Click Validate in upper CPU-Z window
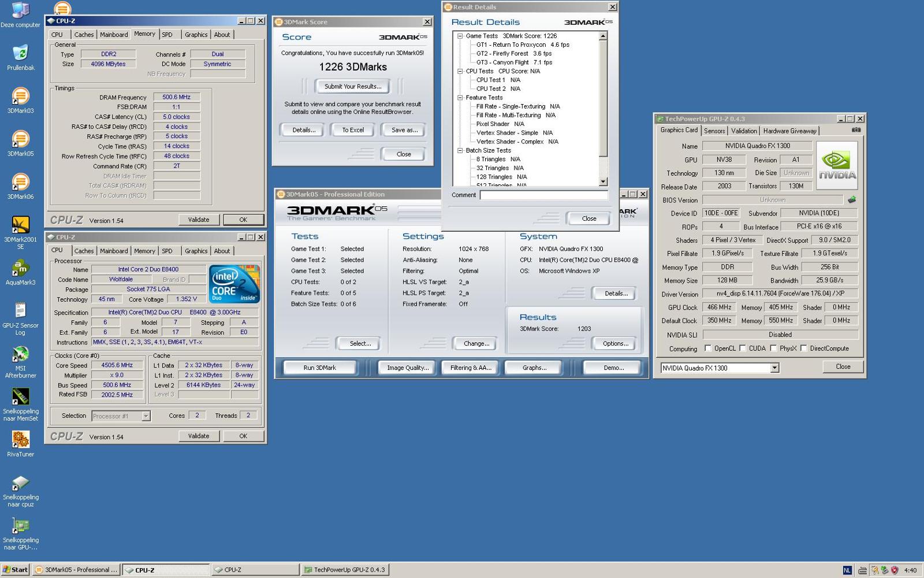The image size is (924, 578). [199, 220]
